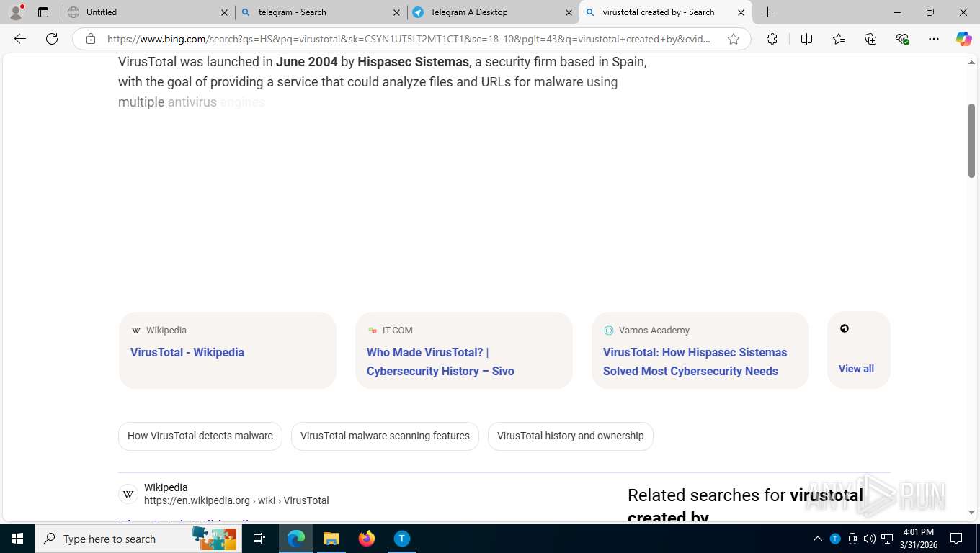Screen dimensions: 980x553
Task: Open tab actions menu icon
Action: tap(43, 12)
